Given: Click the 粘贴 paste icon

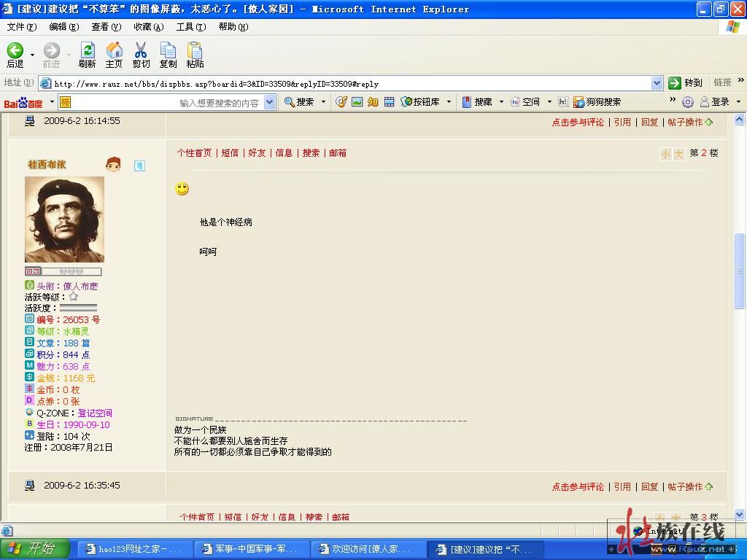Looking at the screenshot, I should point(195,51).
